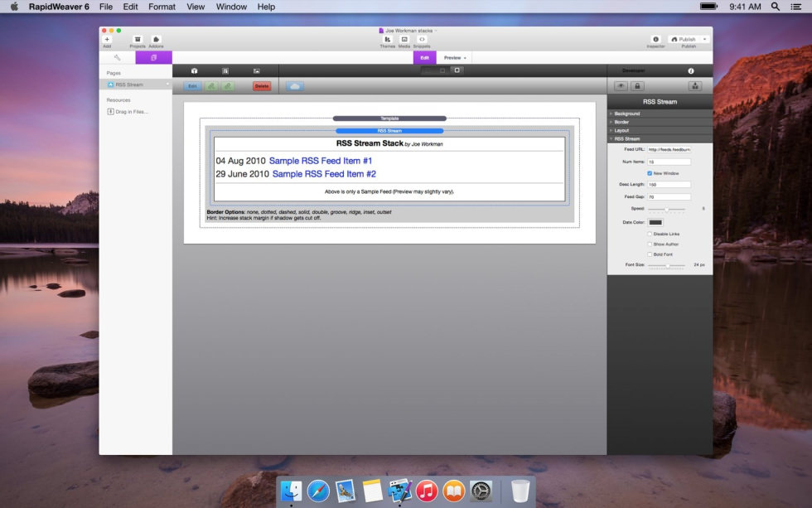Viewport: 812px width, 508px height.
Task: Open the Publish dropdown arrow
Action: [x=704, y=39]
